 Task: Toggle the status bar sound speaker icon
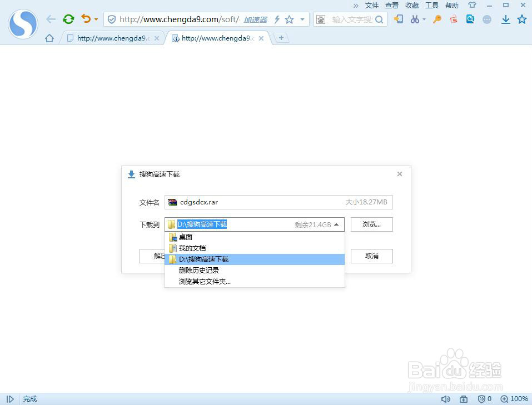pyautogui.click(x=445, y=399)
